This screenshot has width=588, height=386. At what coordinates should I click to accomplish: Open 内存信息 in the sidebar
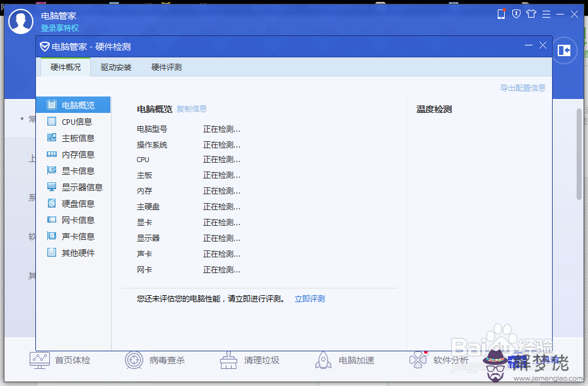pyautogui.click(x=73, y=155)
